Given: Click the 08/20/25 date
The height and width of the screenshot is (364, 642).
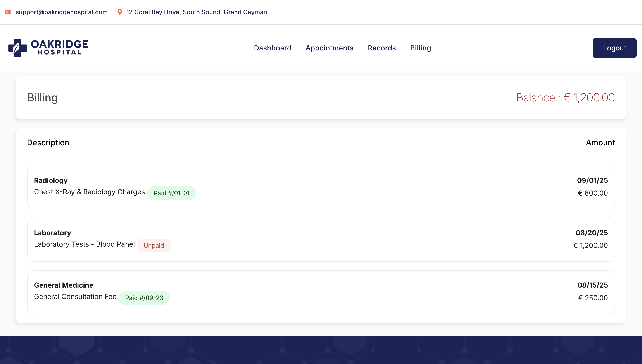Looking at the screenshot, I should point(592,233).
